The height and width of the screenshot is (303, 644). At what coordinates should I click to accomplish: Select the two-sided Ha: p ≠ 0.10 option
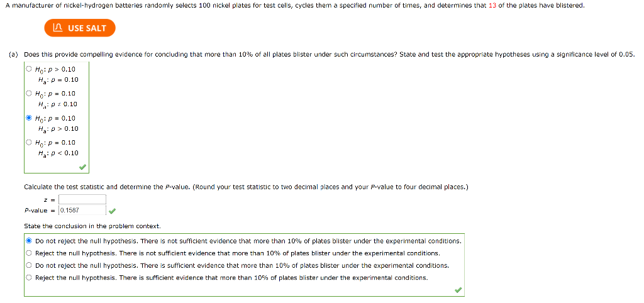[28, 93]
